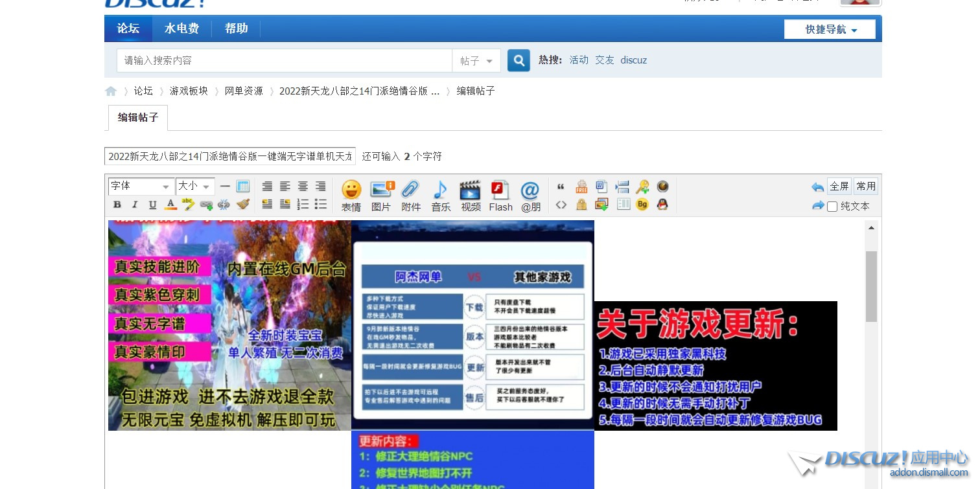Click the editor vertical scrollbar thumb
Image resolution: width=980 pixels, height=489 pixels.
(x=871, y=286)
